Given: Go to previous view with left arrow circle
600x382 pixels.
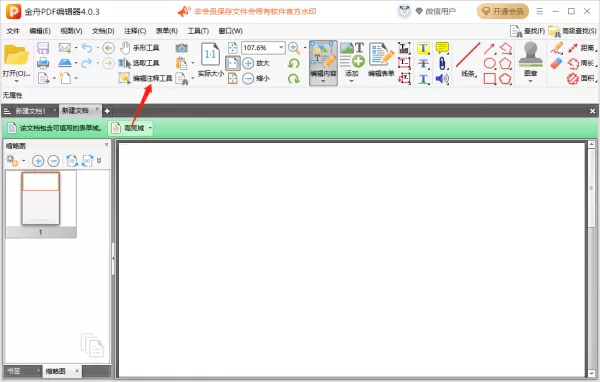Looking at the screenshot, I should point(108,48).
